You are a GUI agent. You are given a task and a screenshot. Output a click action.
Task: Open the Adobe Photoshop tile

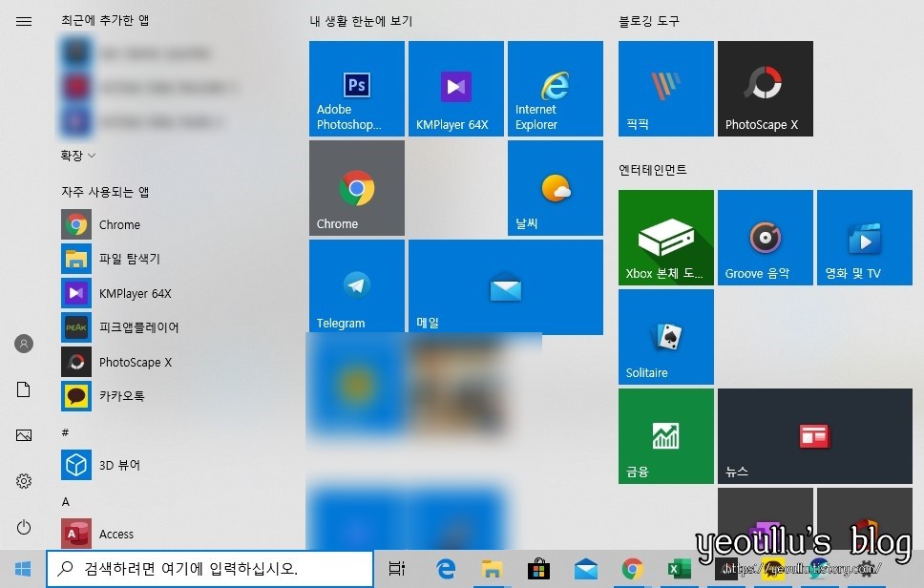pyautogui.click(x=356, y=89)
